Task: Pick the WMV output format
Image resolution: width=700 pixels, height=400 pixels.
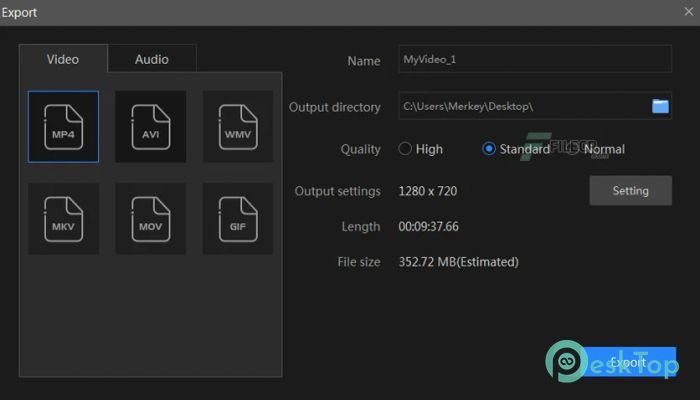Action: click(238, 127)
